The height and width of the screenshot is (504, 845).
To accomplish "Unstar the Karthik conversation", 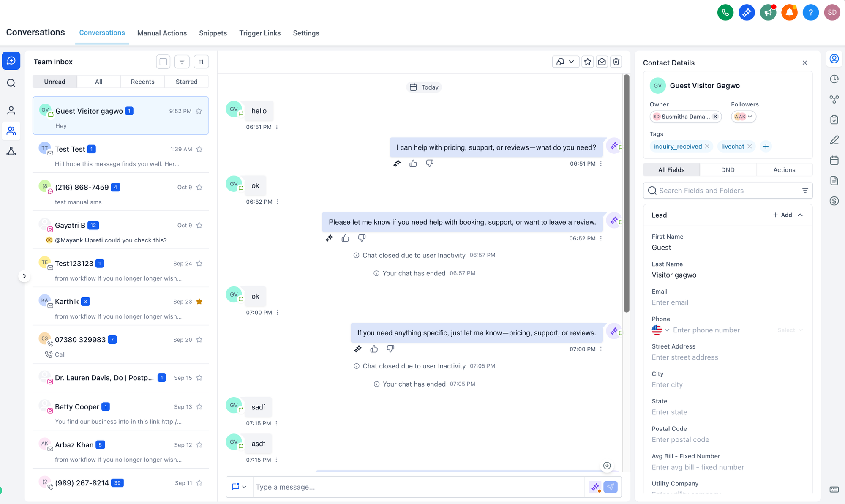I will pyautogui.click(x=199, y=301).
